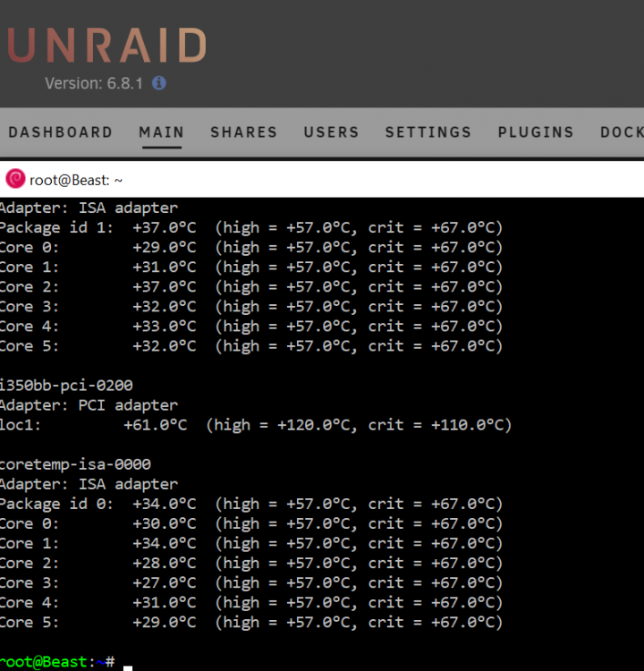Open the Shares tab
Image resolution: width=644 pixels, height=671 pixels.
click(244, 132)
